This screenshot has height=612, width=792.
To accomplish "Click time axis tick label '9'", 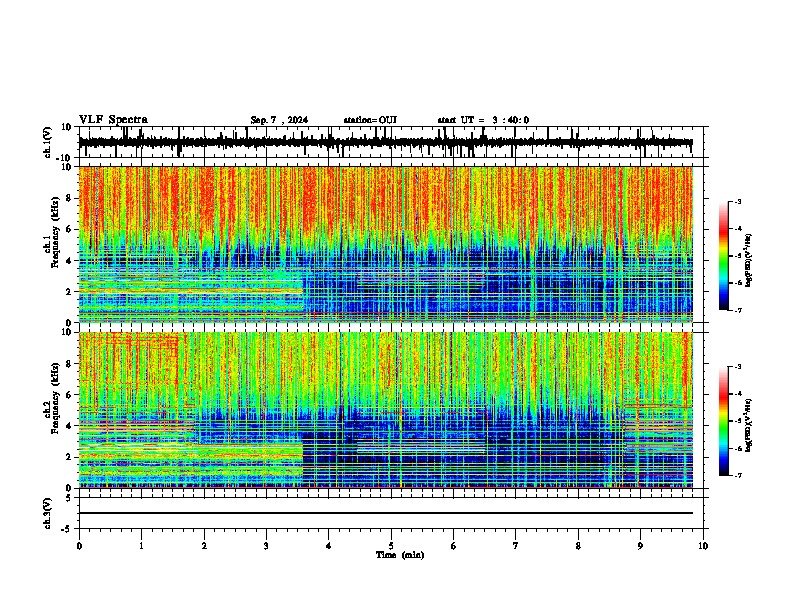I will point(640,546).
